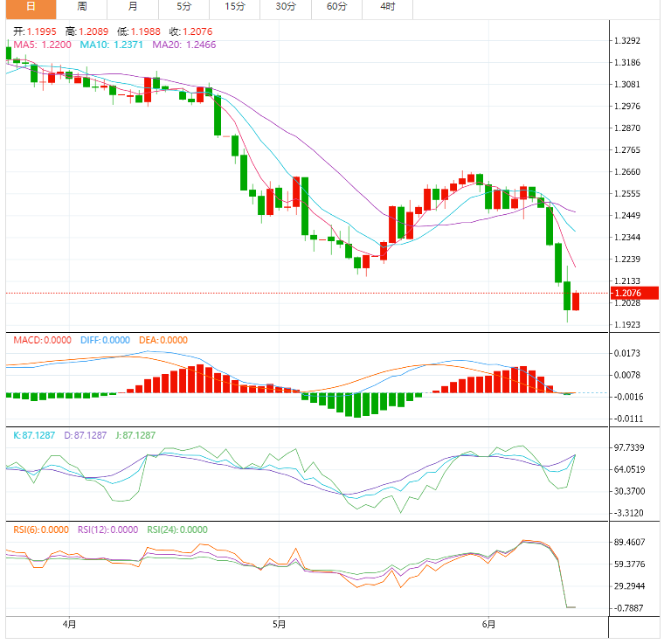This screenshot has height=644, width=664.
Task: Click the J:87.1287 KDJ label
Action: pos(135,435)
